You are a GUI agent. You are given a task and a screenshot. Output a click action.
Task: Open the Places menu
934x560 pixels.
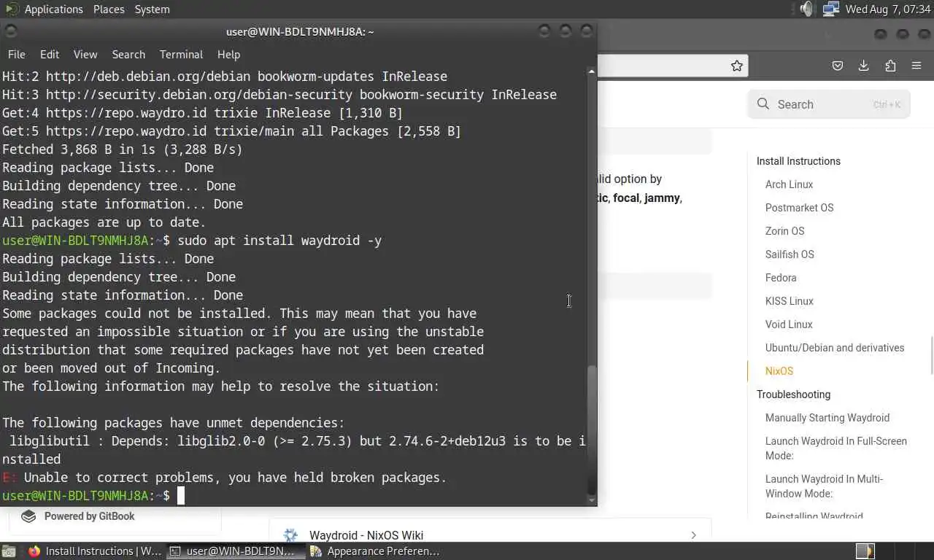(x=109, y=9)
